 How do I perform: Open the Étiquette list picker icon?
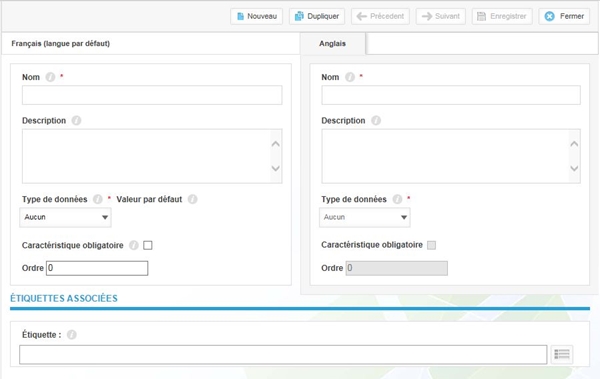(562, 354)
